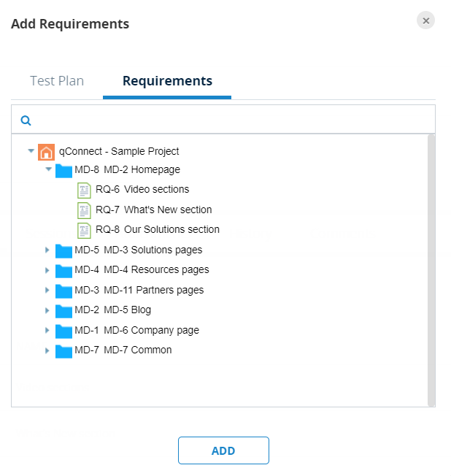Switch to the Test Plan tab

click(x=57, y=81)
